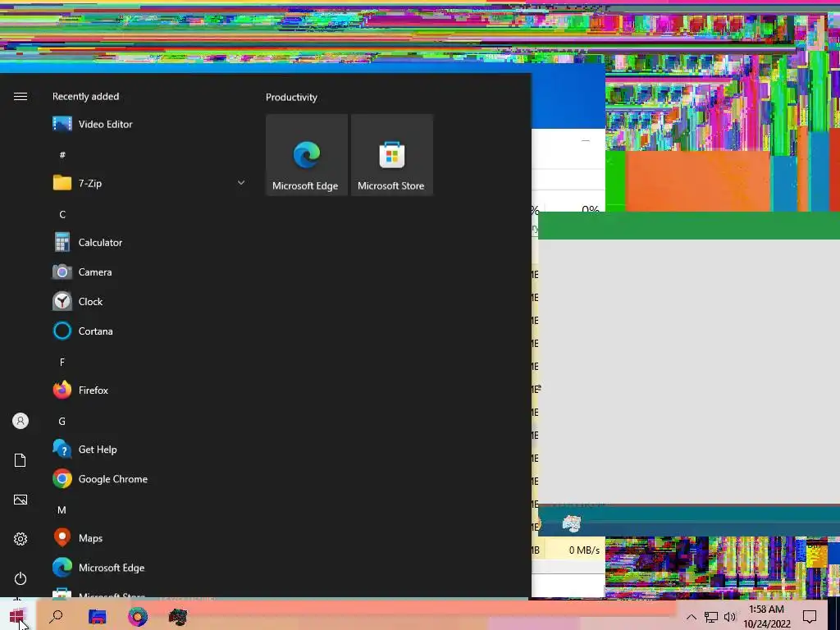The width and height of the screenshot is (840, 630).
Task: Open taskbar Search magnifier
Action: pos(57,617)
